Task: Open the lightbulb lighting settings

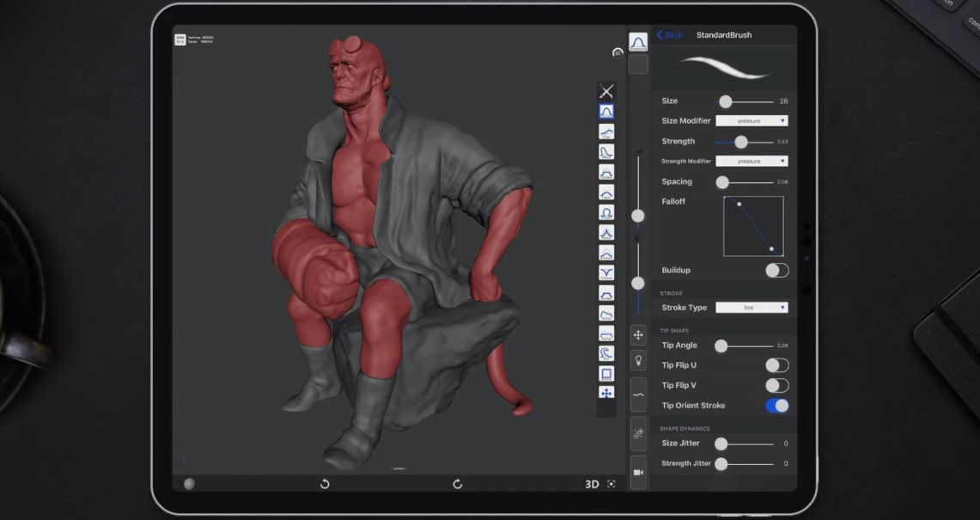Action: (x=638, y=360)
